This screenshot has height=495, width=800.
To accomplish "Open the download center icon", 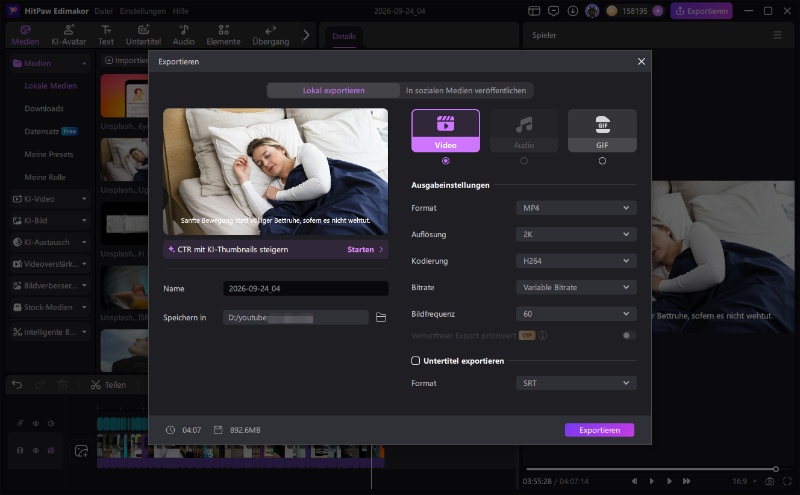I will [572, 11].
